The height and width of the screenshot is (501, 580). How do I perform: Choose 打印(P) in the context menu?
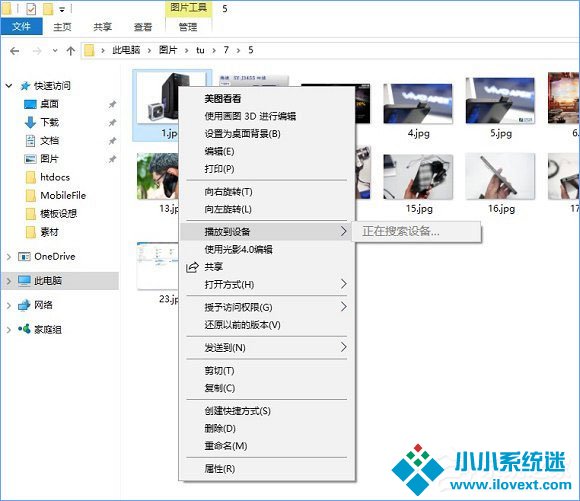(266, 169)
